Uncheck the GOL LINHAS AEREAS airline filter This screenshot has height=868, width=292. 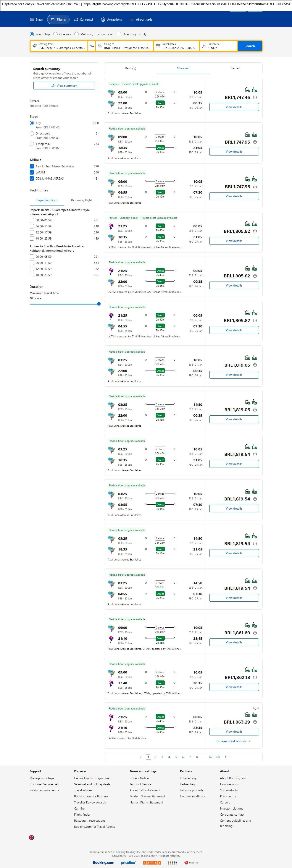point(32,179)
